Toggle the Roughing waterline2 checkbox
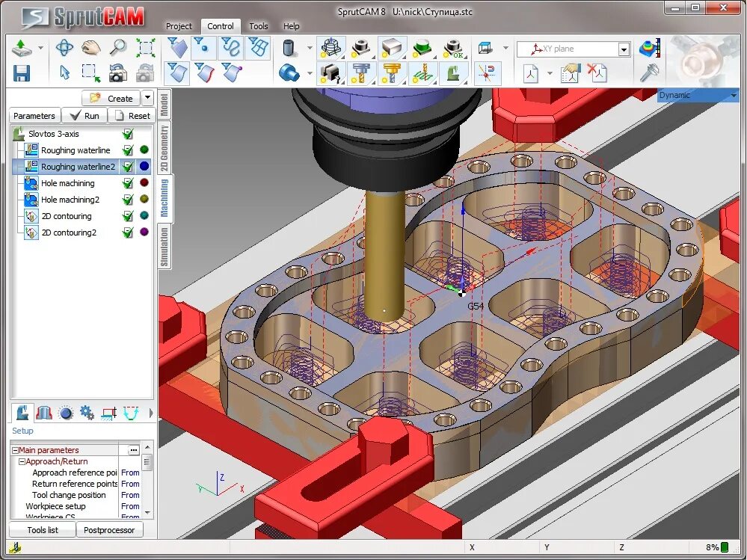 point(128,167)
